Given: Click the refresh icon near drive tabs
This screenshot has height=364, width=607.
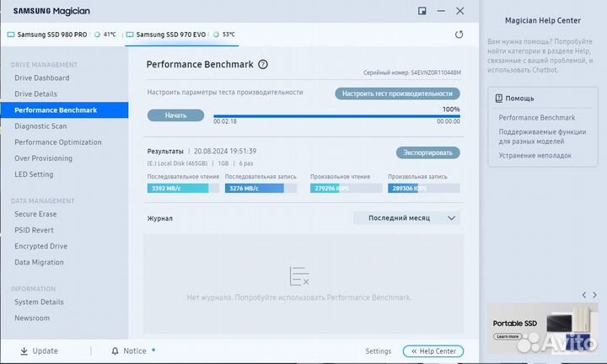Looking at the screenshot, I should (459, 35).
